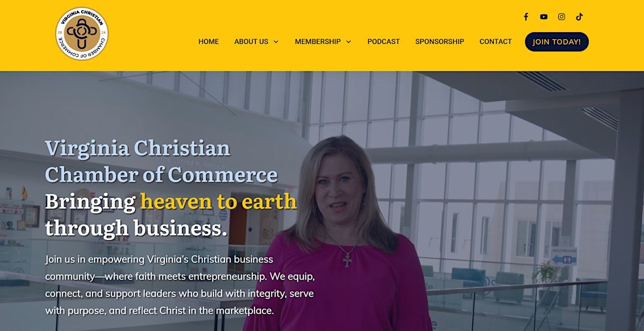Click the 'through business.' headline text

click(136, 228)
